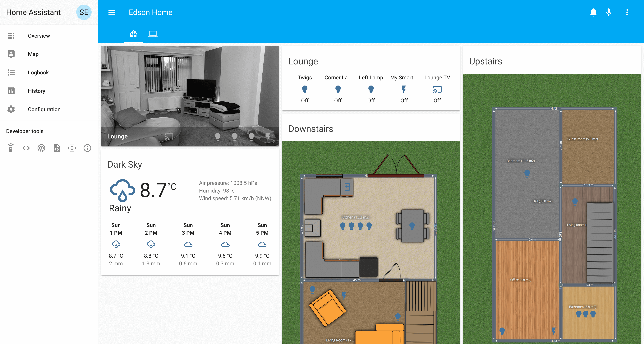The height and width of the screenshot is (344, 644).
Task: Toggle the Left Lamp light
Action: coord(371,89)
